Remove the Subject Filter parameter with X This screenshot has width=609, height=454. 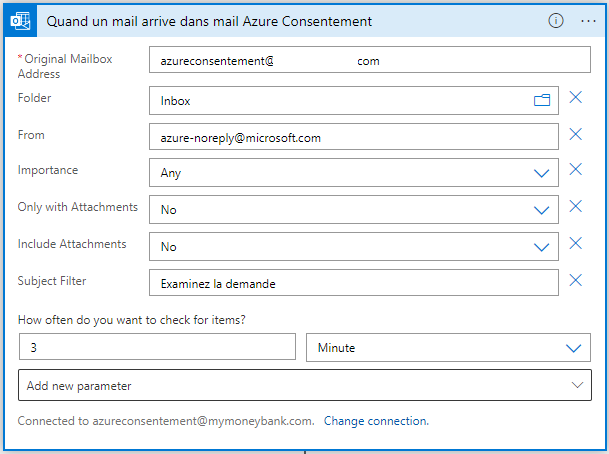pos(576,281)
